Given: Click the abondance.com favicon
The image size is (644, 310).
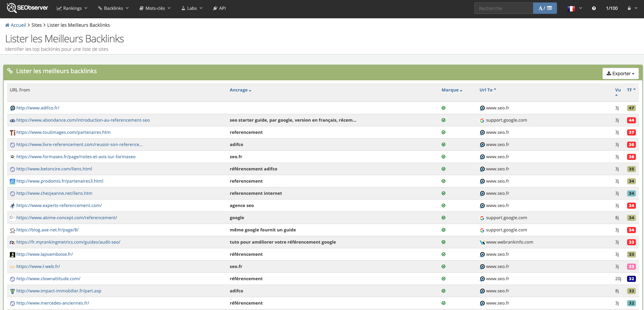Looking at the screenshot, I should [13, 120].
